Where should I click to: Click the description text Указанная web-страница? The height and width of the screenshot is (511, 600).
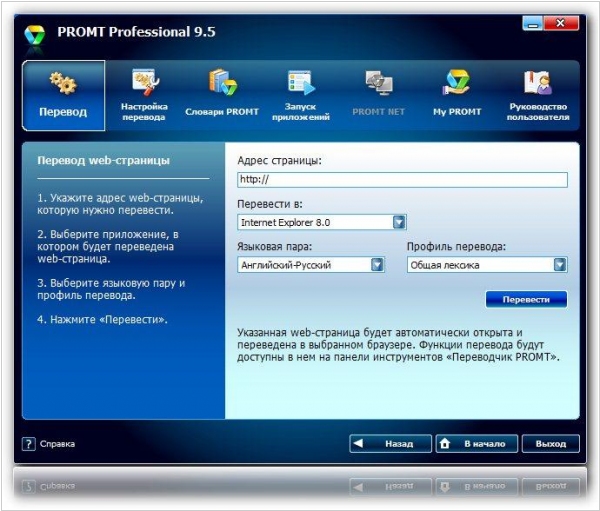(x=398, y=345)
